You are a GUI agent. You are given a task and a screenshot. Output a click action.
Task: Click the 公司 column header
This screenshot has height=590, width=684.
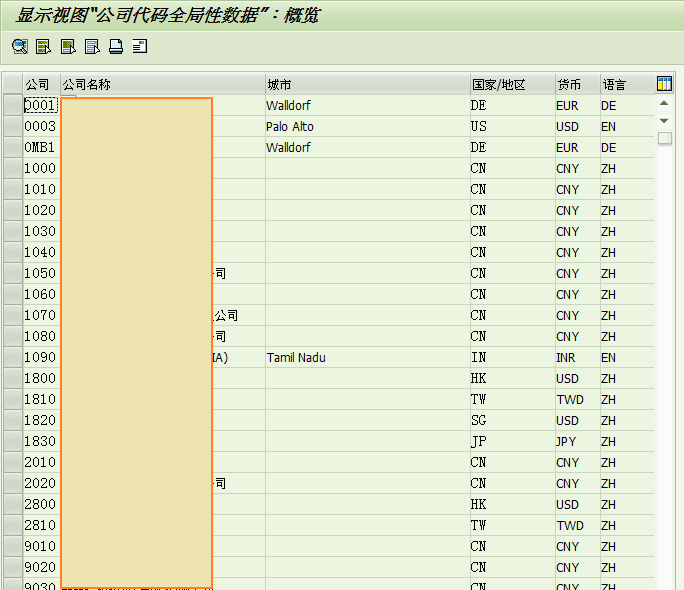pyautogui.click(x=41, y=84)
